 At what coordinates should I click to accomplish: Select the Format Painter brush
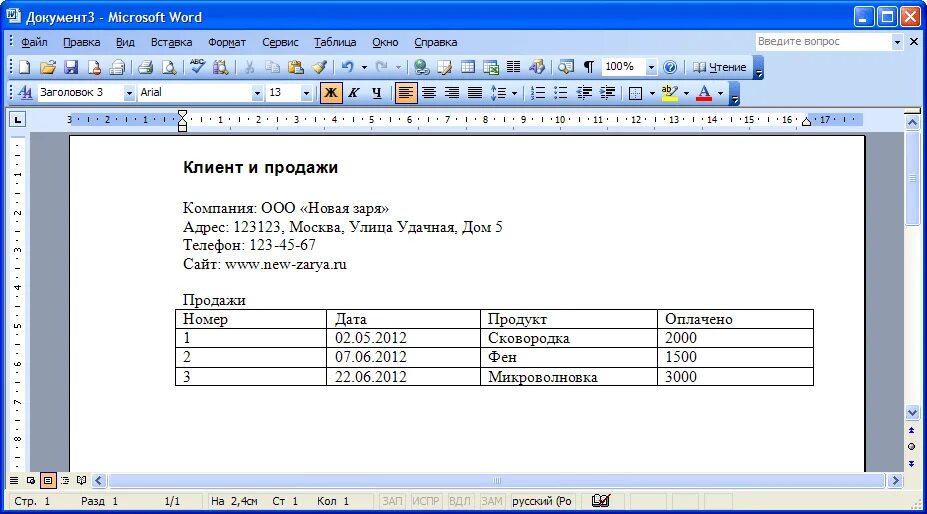click(319, 67)
